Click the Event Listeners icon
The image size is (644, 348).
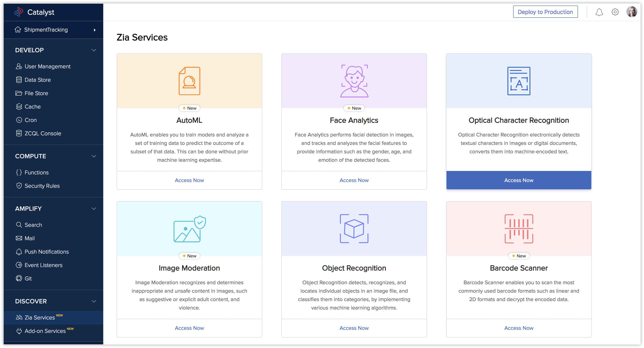pyautogui.click(x=19, y=265)
